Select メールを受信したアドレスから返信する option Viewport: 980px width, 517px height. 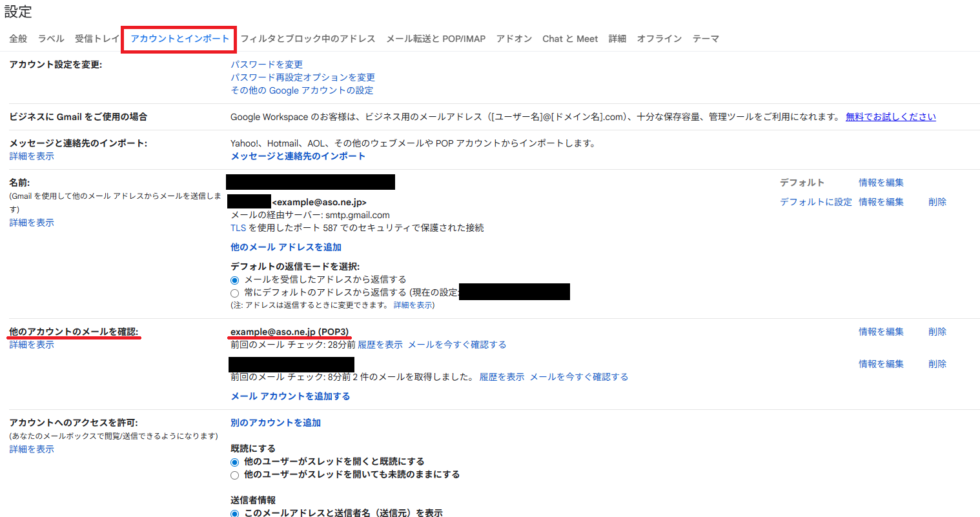[233, 280]
